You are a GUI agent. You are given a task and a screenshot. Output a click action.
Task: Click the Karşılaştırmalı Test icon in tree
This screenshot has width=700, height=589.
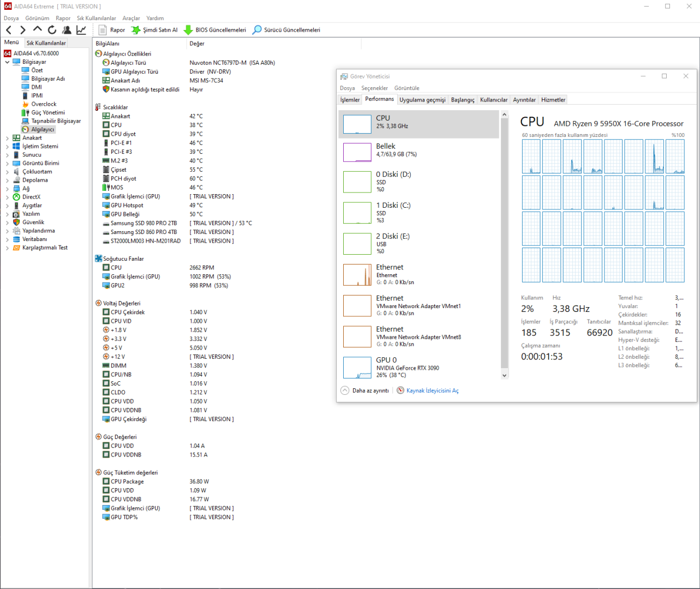16,248
